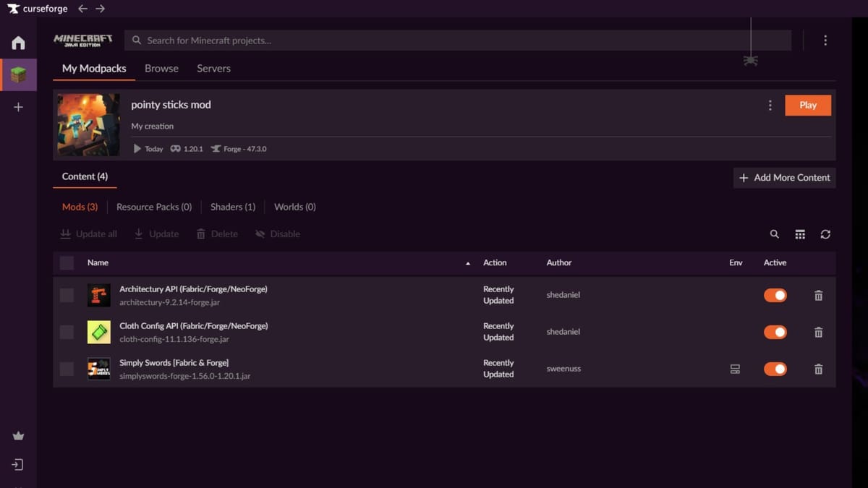Click the search icon above the mod list
The image size is (868, 488).
click(x=775, y=234)
